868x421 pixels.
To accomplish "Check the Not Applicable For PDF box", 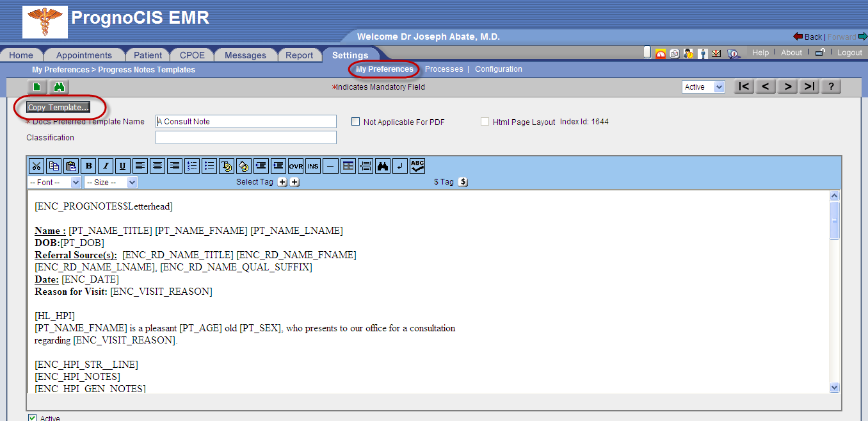I will pyautogui.click(x=356, y=122).
